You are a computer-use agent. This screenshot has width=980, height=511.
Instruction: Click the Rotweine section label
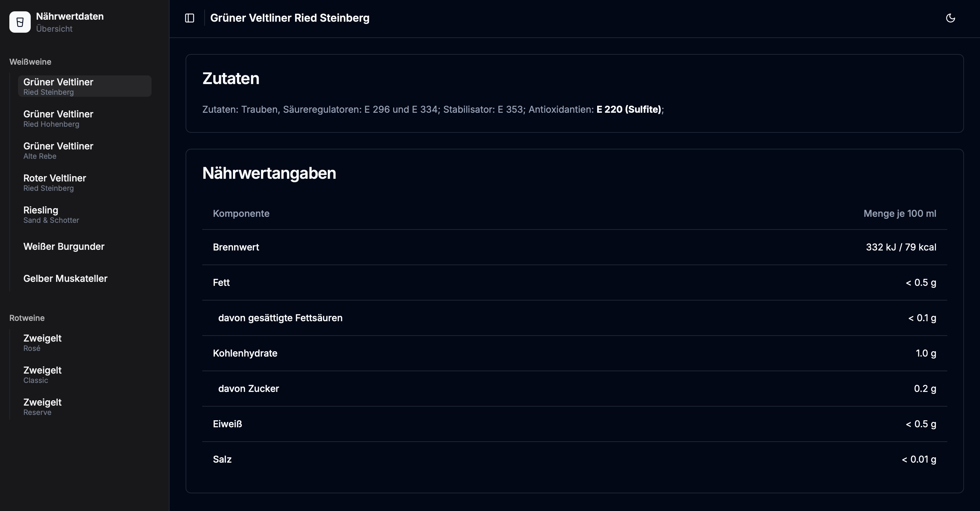27,318
